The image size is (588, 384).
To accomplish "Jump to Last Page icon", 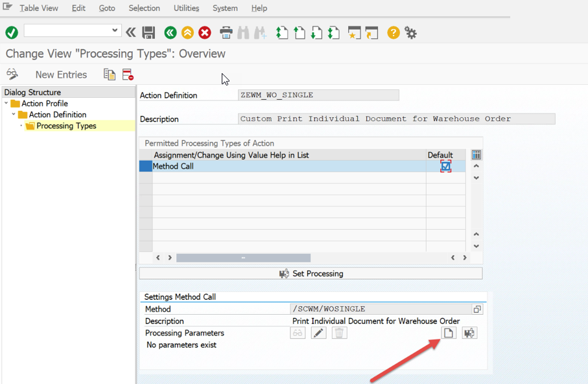I will [334, 32].
